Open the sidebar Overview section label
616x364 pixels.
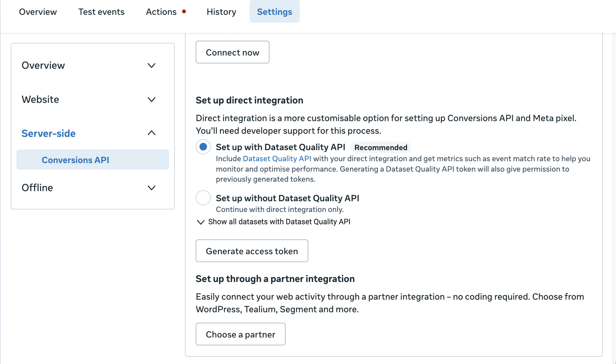[43, 65]
